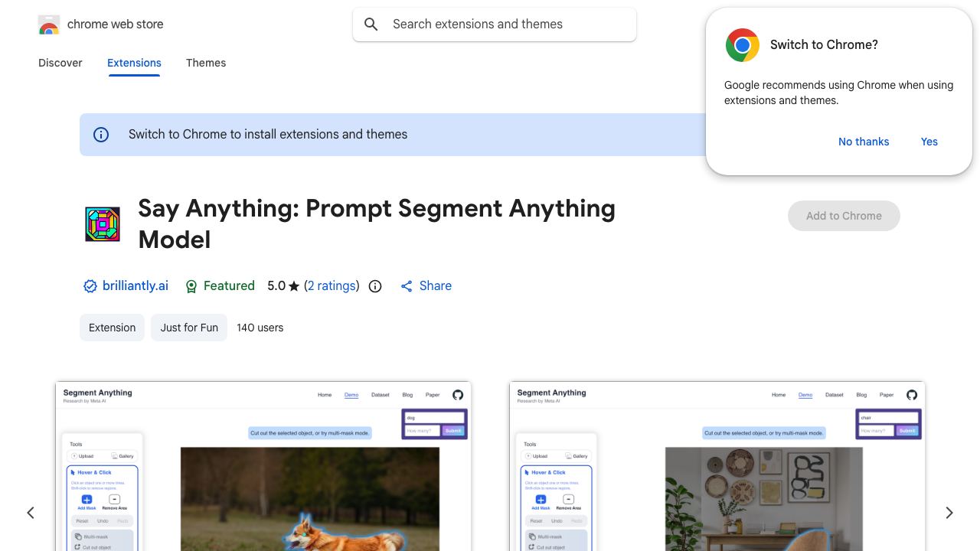Click the extension title heading

coord(377,224)
